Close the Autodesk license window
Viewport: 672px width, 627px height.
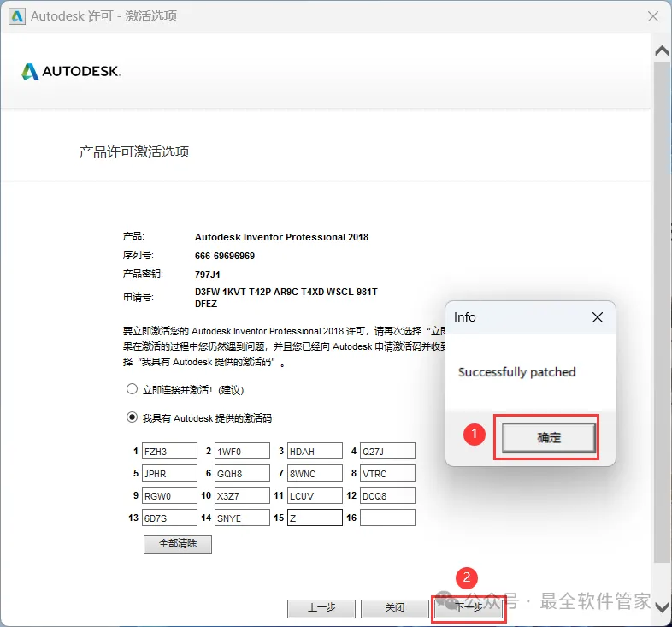(x=653, y=16)
